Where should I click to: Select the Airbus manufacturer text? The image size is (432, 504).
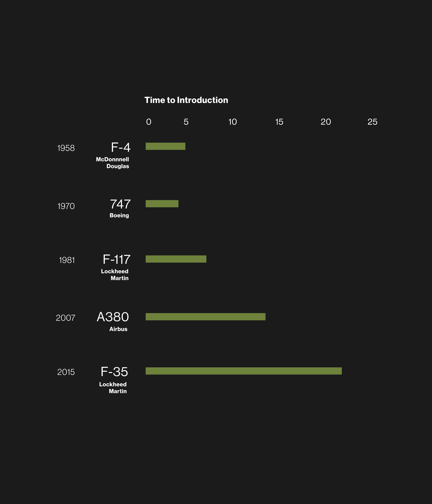[x=118, y=329]
